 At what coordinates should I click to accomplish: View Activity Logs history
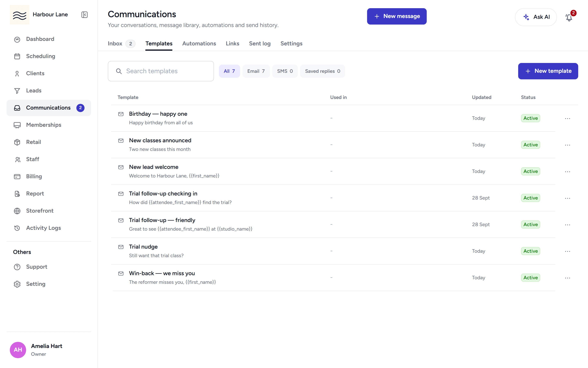pyautogui.click(x=49, y=228)
